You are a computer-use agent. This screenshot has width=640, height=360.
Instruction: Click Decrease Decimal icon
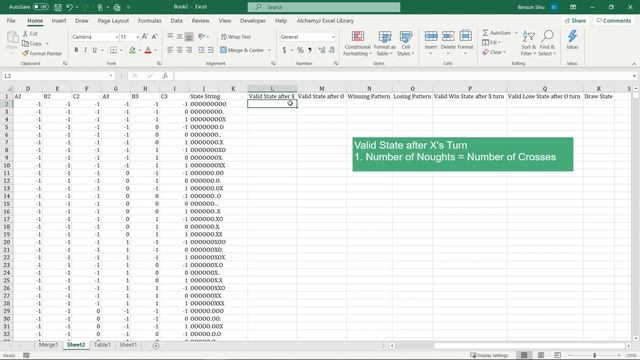332,50
